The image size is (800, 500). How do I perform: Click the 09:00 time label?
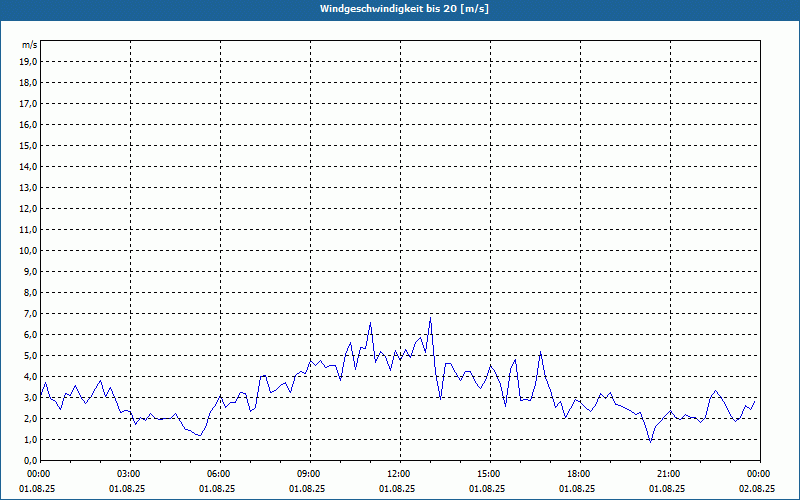(310, 474)
